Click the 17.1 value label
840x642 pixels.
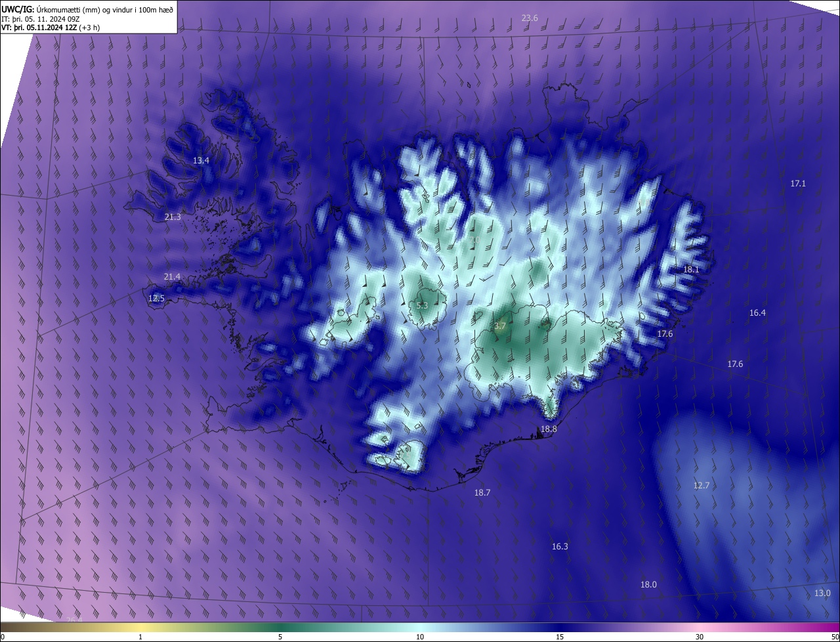798,184
